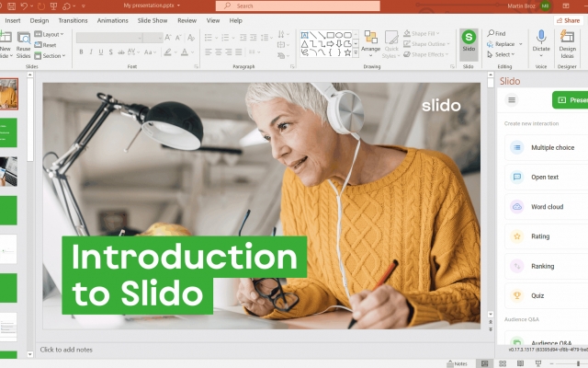
Task: Open the font name combo box
Action: click(x=109, y=38)
